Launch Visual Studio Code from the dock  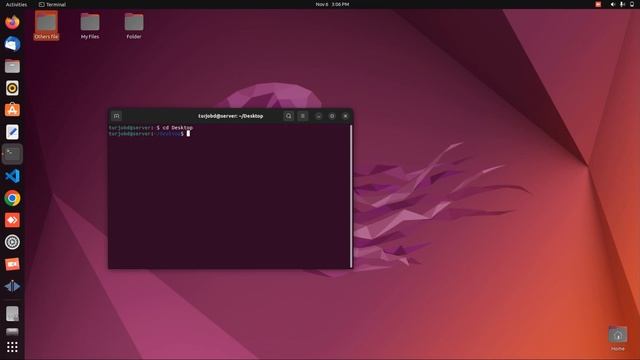tap(12, 176)
